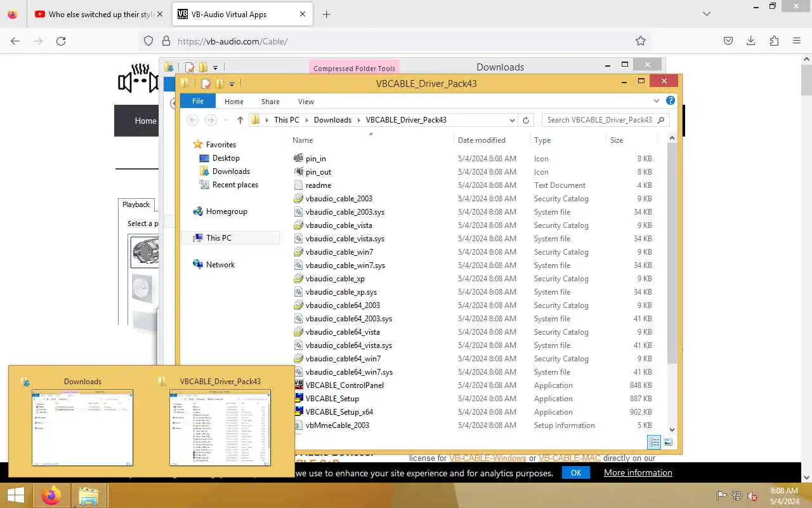
Task: Open the View ribbon tab
Action: click(306, 102)
